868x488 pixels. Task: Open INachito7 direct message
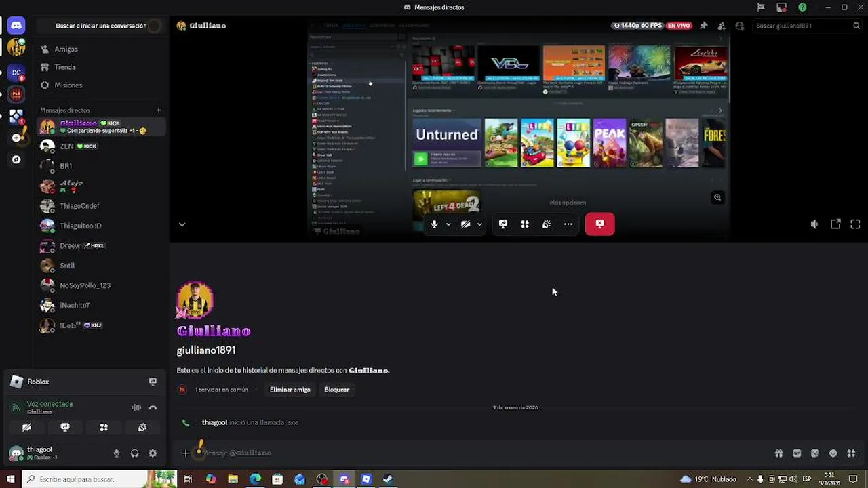coord(100,306)
